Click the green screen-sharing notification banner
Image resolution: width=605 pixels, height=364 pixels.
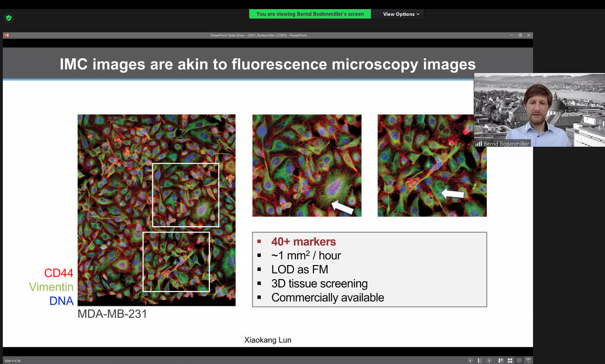click(x=310, y=14)
